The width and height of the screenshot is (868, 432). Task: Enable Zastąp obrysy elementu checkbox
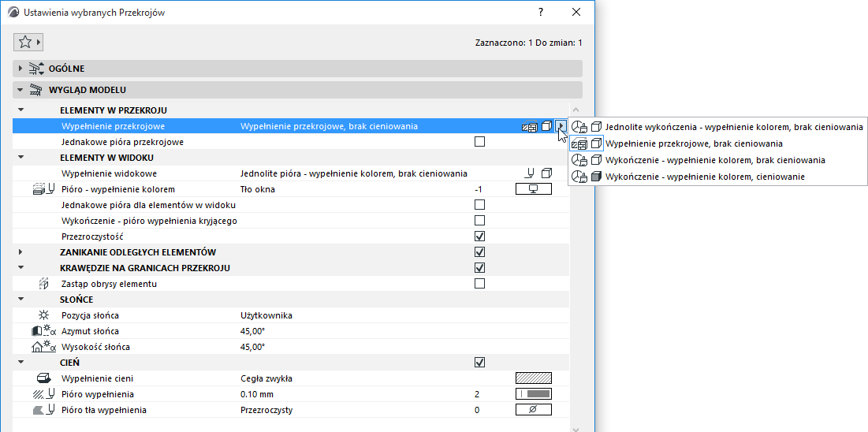pos(480,284)
